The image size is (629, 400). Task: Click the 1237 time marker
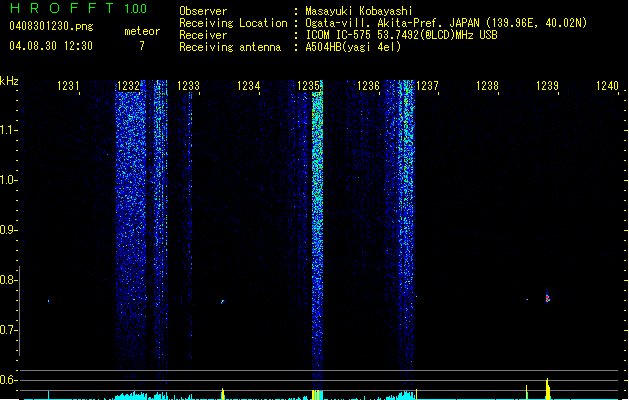tap(427, 86)
